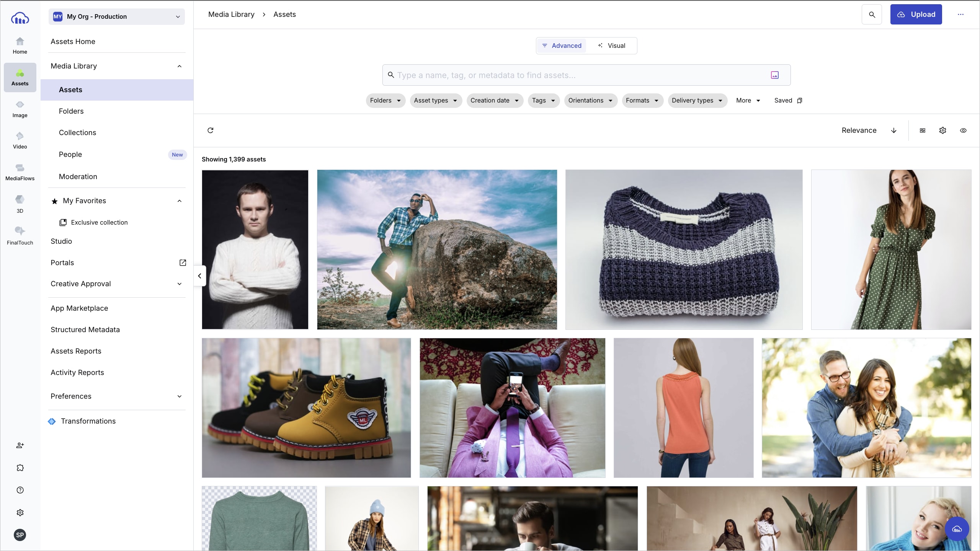Click the refresh assets icon
Screen dimensions: 980x551
point(210,130)
